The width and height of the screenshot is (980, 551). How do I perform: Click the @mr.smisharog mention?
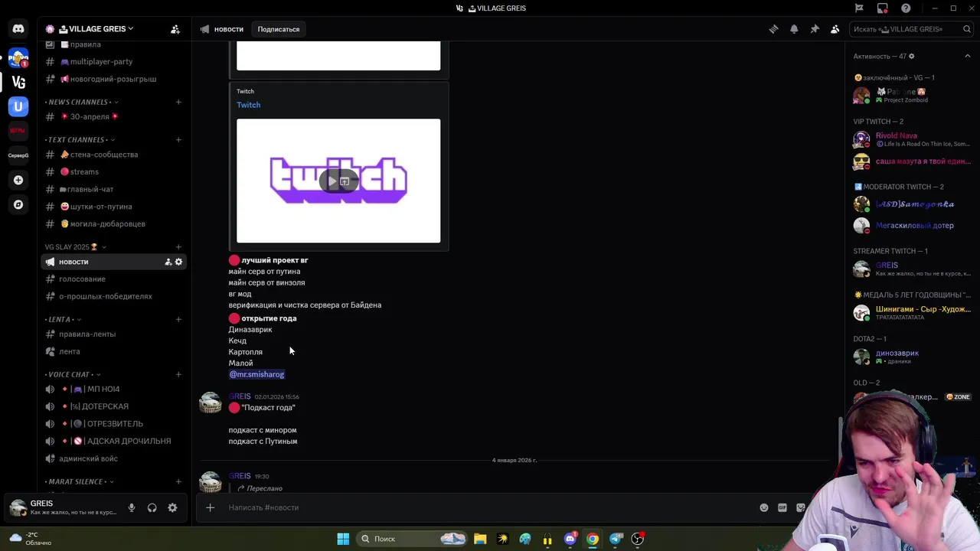click(x=256, y=374)
